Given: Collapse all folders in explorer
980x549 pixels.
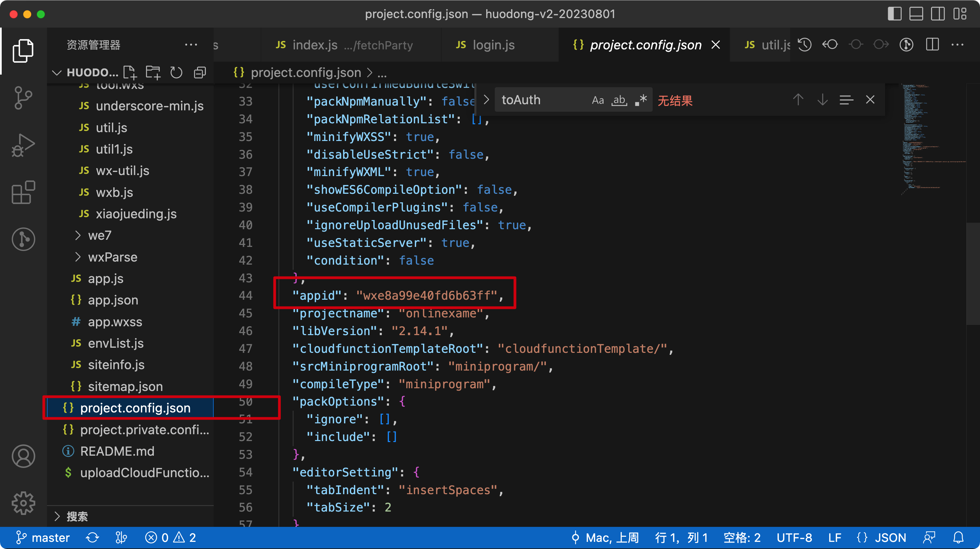Looking at the screenshot, I should click(x=200, y=72).
